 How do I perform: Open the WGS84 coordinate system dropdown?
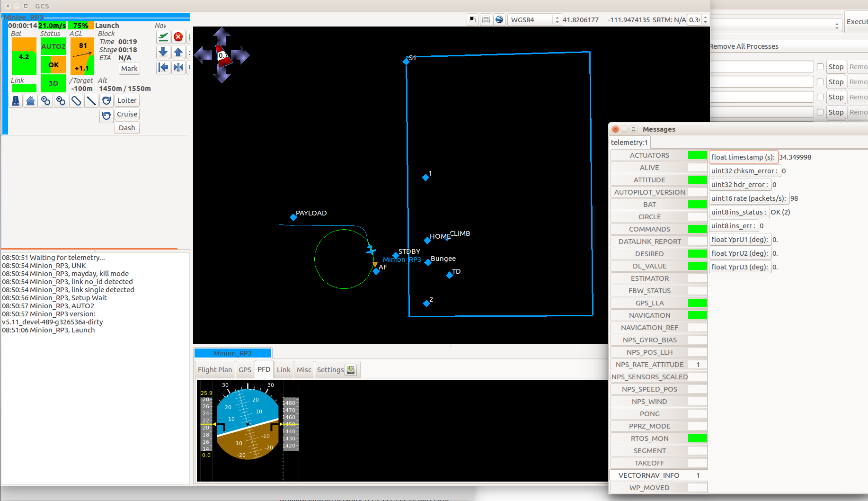(x=534, y=19)
